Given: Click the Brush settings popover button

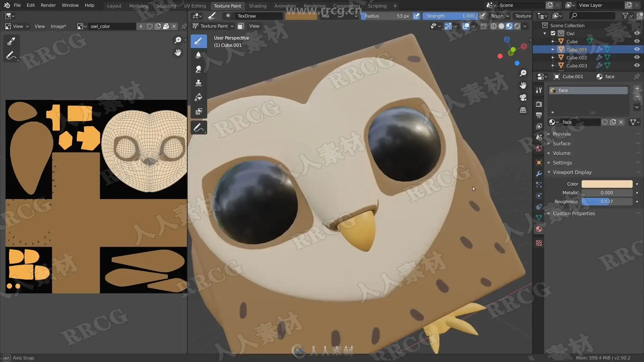Looking at the screenshot, I should 499,16.
